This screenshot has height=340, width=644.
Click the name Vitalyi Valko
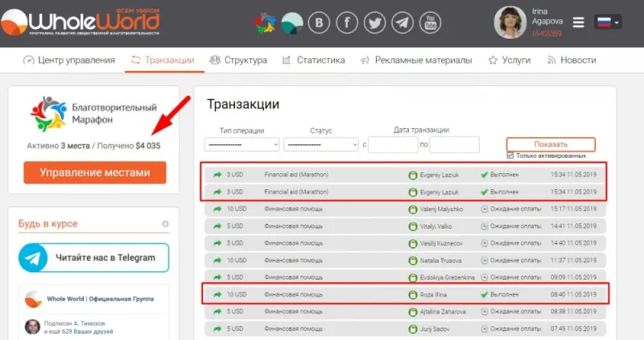point(436,226)
